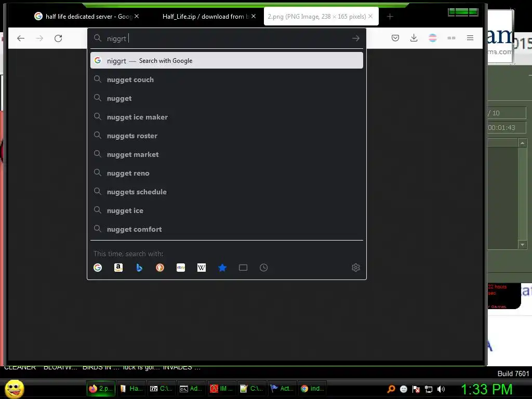Click the go arrow in the address bar
Image resolution: width=532 pixels, height=399 pixels.
[355, 38]
